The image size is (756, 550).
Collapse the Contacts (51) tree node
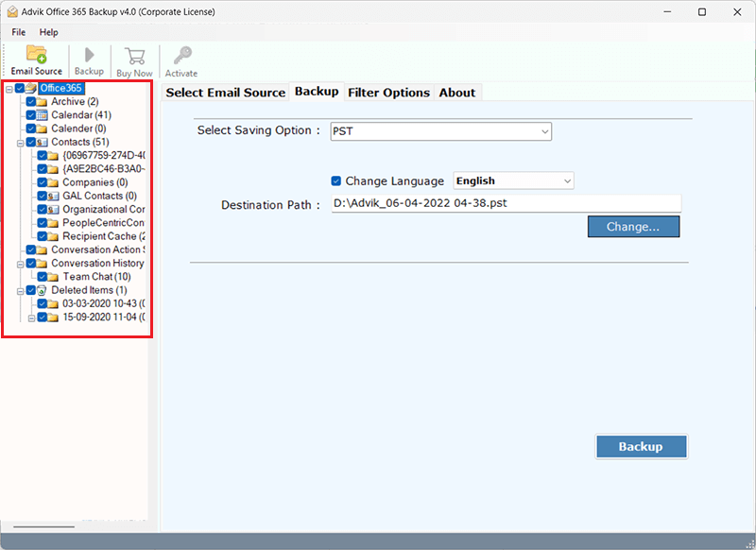20,143
